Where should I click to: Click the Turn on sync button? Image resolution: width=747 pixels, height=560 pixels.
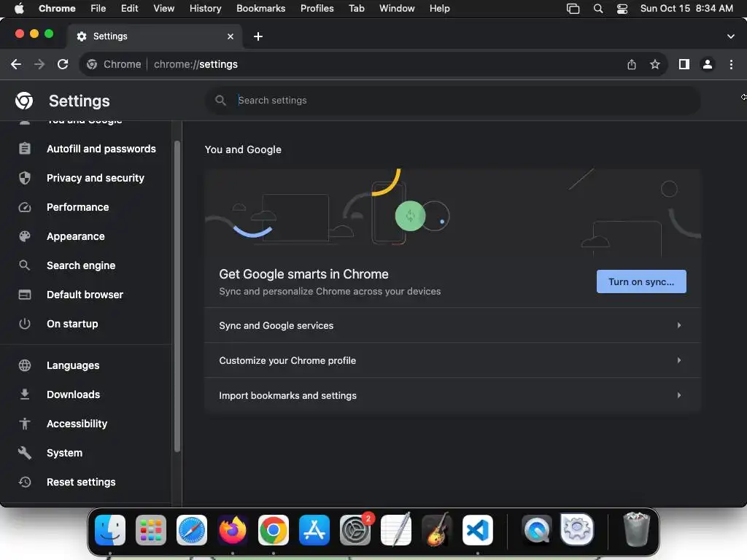coord(641,281)
